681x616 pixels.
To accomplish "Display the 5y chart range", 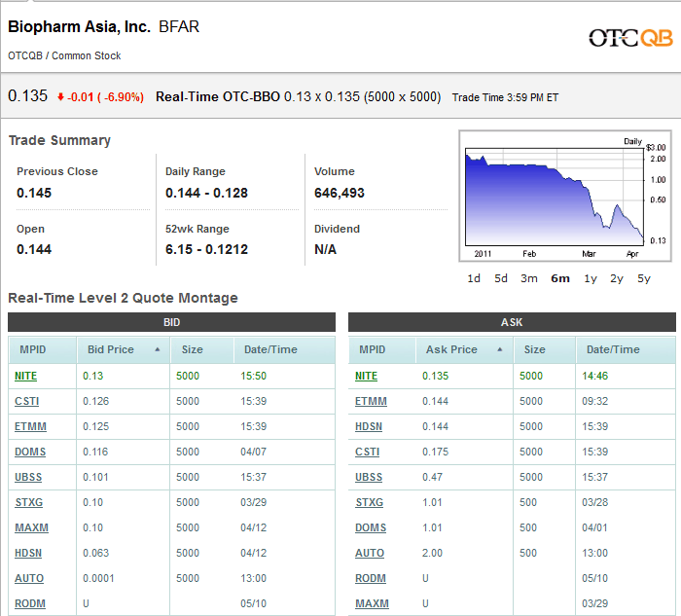I will coord(644,278).
